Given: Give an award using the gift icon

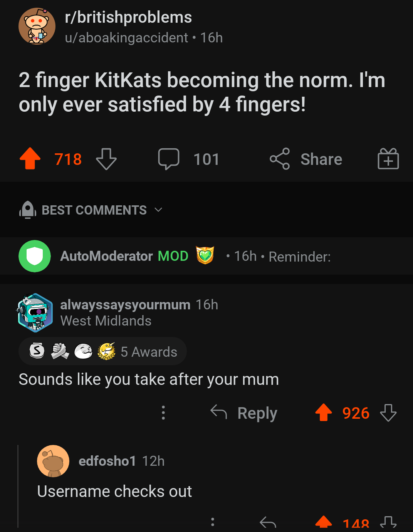Looking at the screenshot, I should [x=388, y=158].
